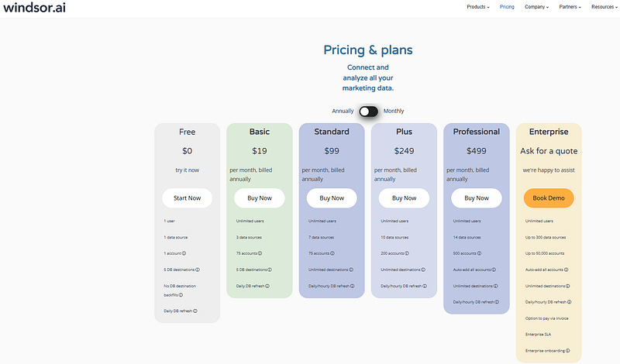Click info icon for Enterprise plan's Daily/hourly DB refresh
Image resolution: width=620 pixels, height=364 pixels.
[570, 302]
